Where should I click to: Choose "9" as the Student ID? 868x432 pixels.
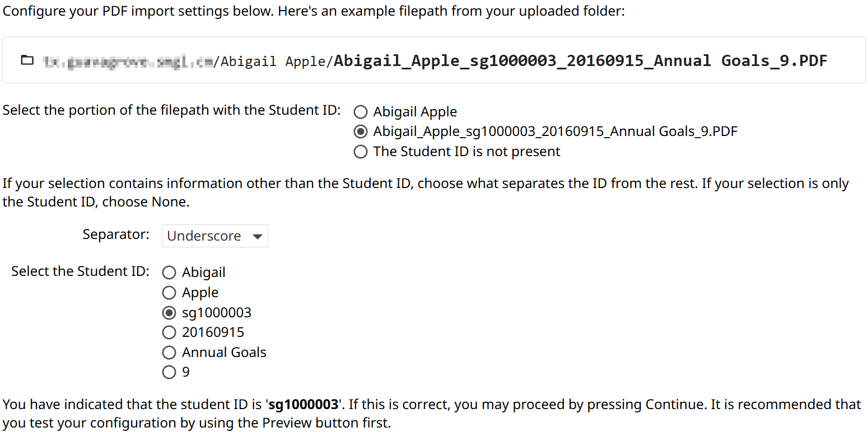point(169,372)
